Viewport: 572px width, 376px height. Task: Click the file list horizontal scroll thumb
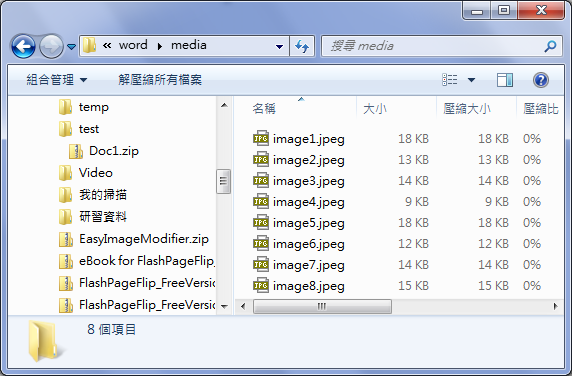[322, 306]
